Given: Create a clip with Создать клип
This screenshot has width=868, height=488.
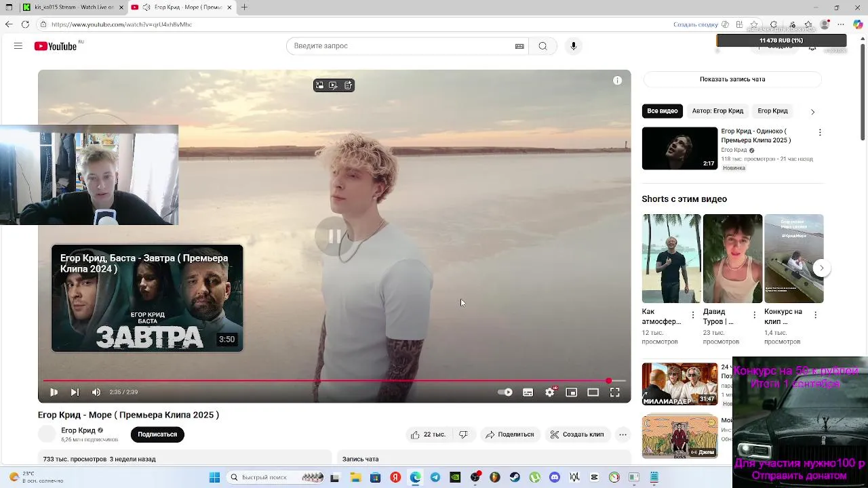Looking at the screenshot, I should click(x=577, y=434).
